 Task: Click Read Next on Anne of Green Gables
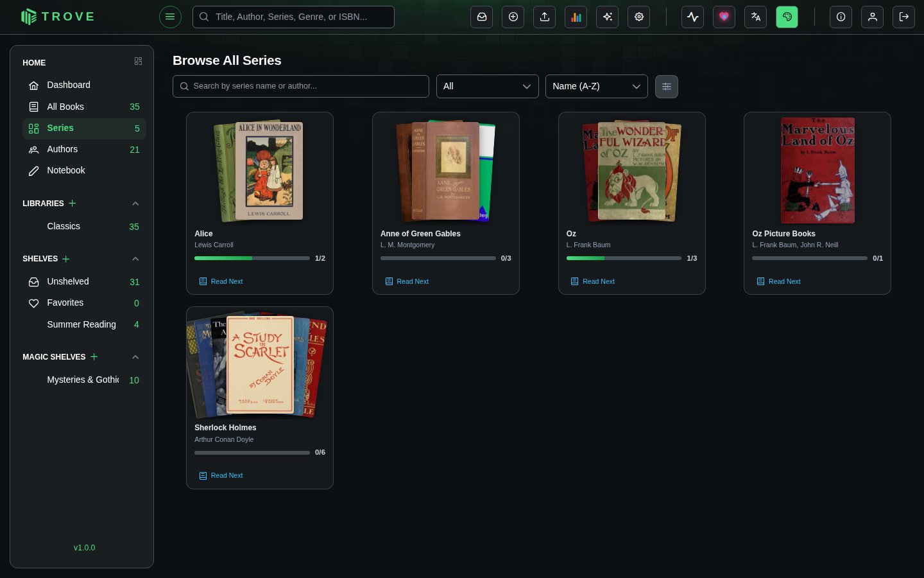tap(407, 281)
